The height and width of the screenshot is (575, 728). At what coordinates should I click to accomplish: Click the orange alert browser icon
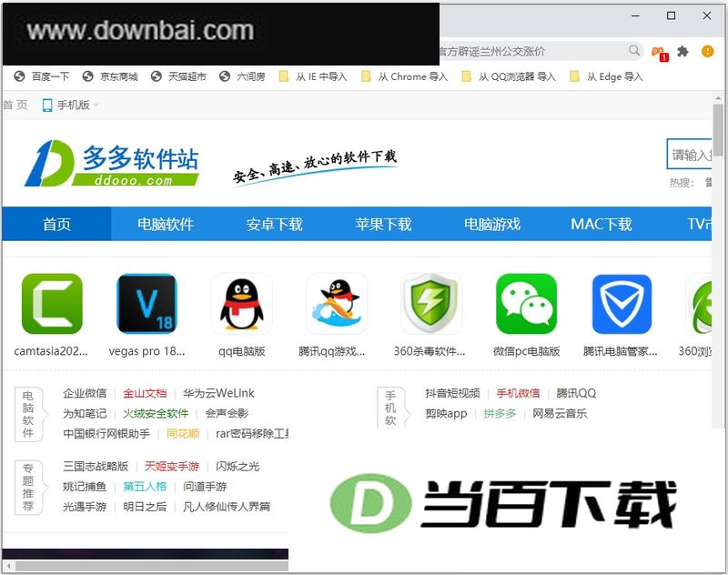[x=707, y=51]
